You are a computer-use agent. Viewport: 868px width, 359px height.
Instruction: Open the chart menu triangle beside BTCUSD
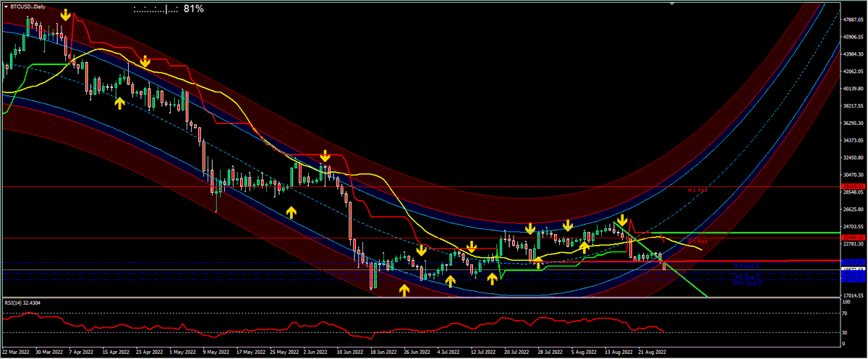coord(5,6)
